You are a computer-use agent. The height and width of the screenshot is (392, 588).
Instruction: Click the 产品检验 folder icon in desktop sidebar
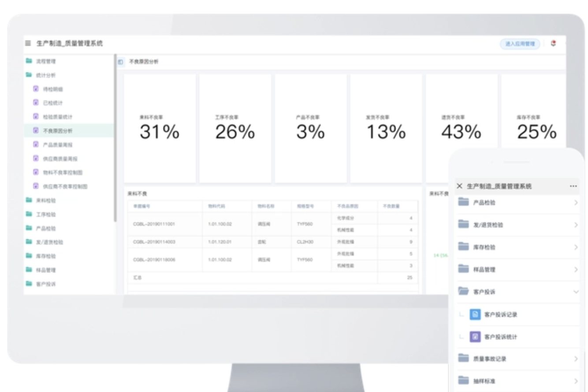click(x=29, y=228)
